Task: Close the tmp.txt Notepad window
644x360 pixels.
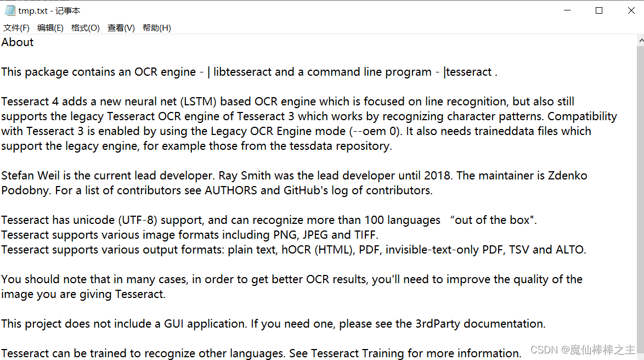Action: pos(631,10)
